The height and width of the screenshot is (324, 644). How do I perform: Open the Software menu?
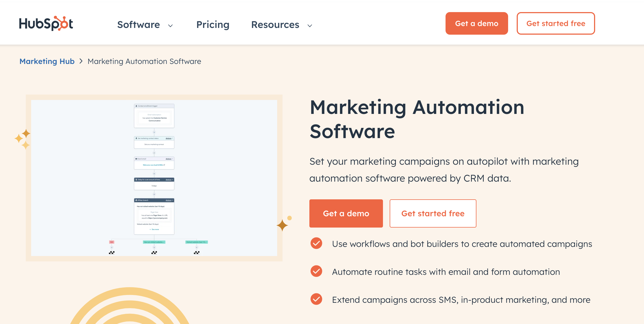coord(139,25)
